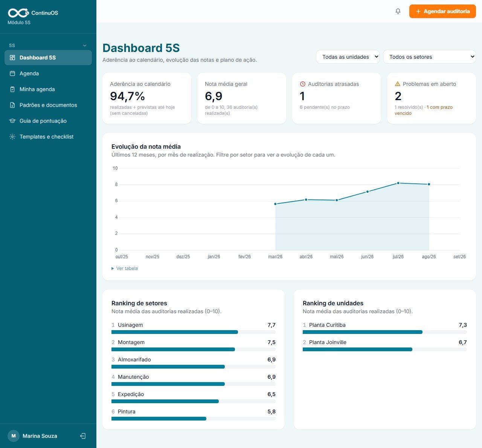
Task: Click the jul/26 data point on chart
Action: 398,183
